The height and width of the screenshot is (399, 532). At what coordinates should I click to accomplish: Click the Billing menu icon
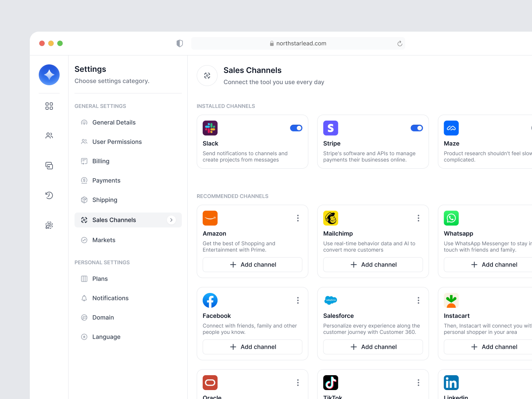(84, 161)
